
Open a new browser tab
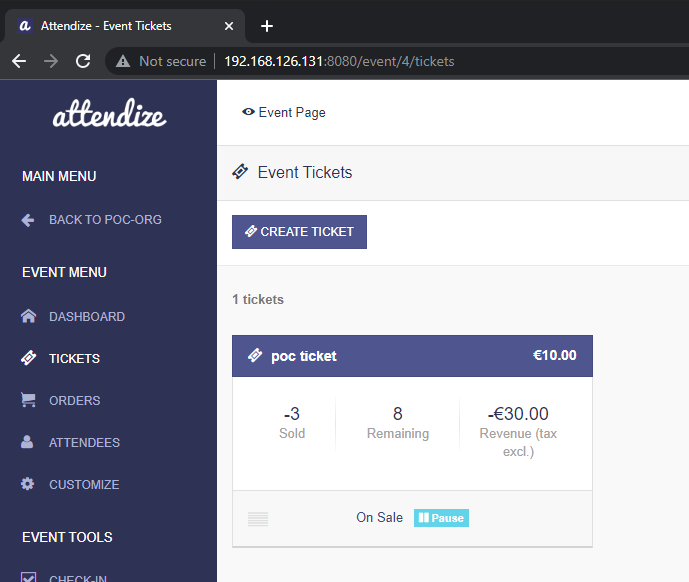point(267,26)
